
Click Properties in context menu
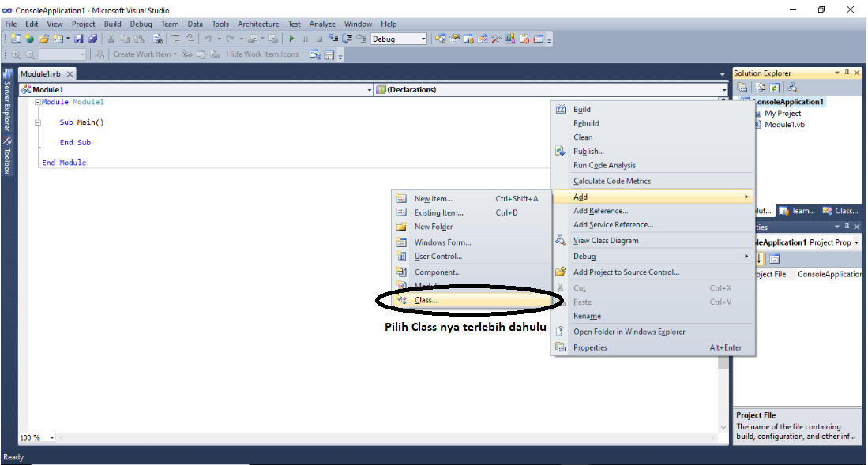tap(653, 347)
